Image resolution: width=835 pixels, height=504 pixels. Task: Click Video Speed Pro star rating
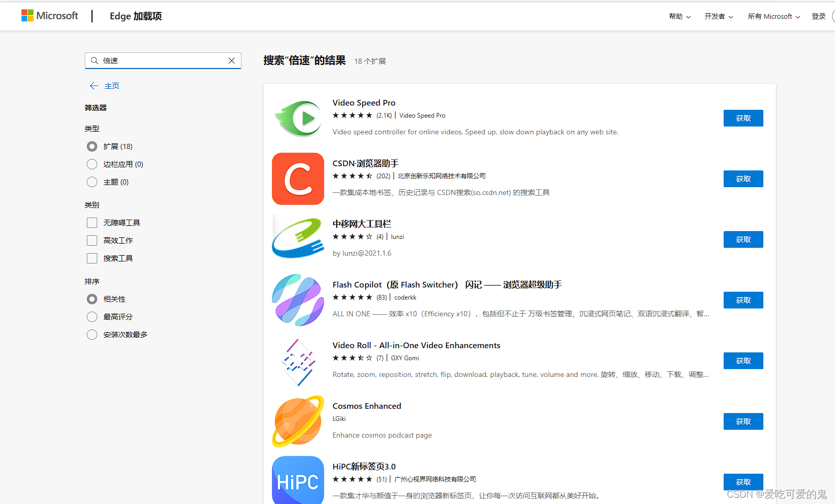[352, 116]
